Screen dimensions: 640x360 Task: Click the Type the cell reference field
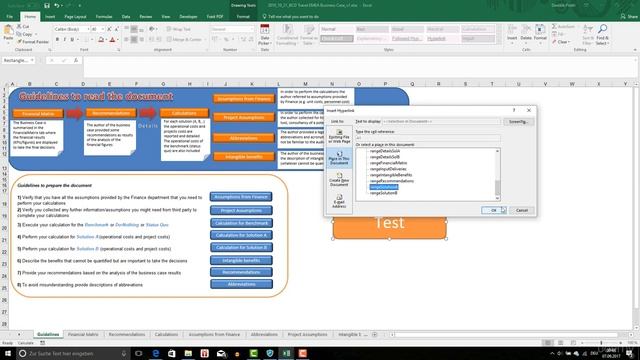(427, 138)
